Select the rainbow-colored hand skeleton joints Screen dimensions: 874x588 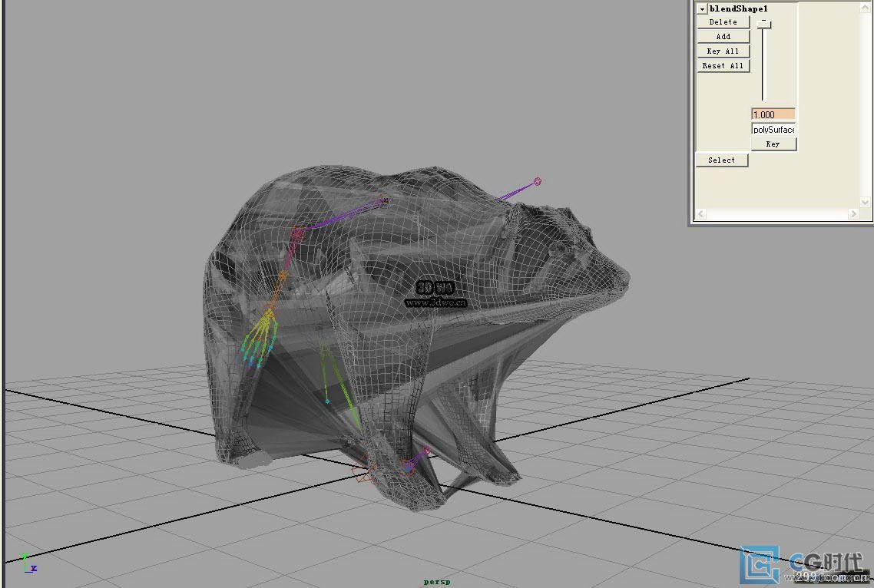point(259,340)
